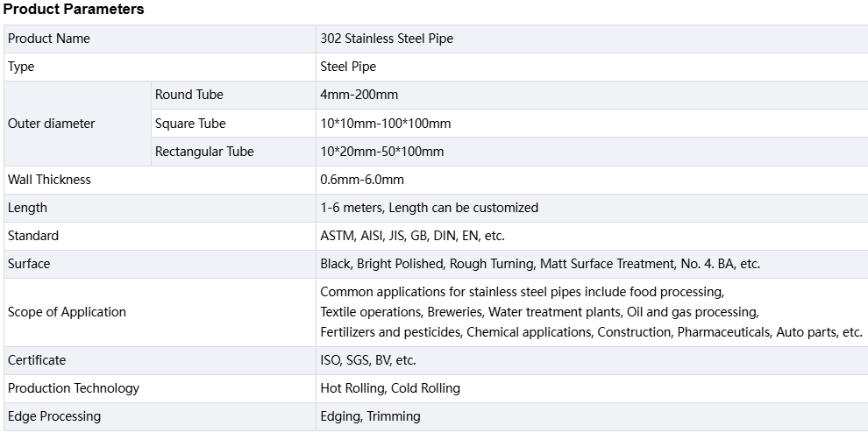
Task: Click the Product Parameters heading
Action: point(74,10)
